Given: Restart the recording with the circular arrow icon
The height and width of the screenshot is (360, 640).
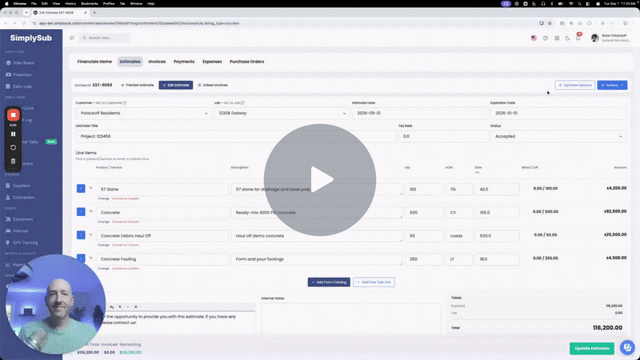Looking at the screenshot, I should (x=13, y=147).
